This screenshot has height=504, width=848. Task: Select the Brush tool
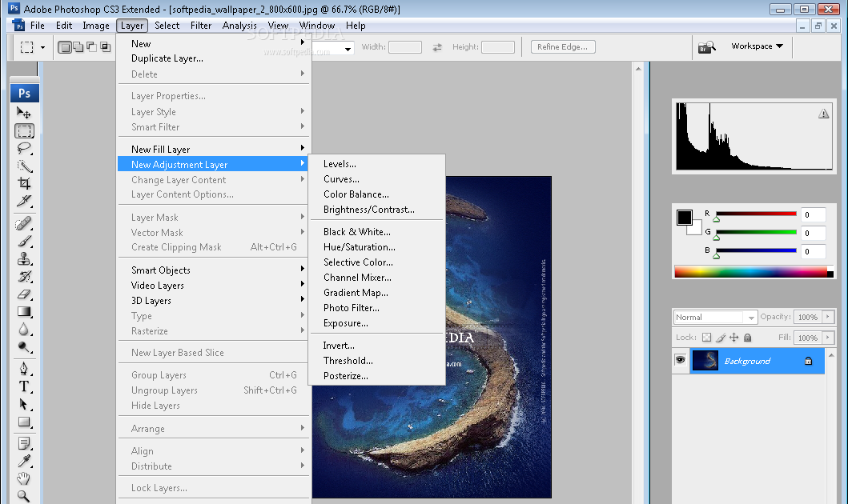click(x=24, y=242)
